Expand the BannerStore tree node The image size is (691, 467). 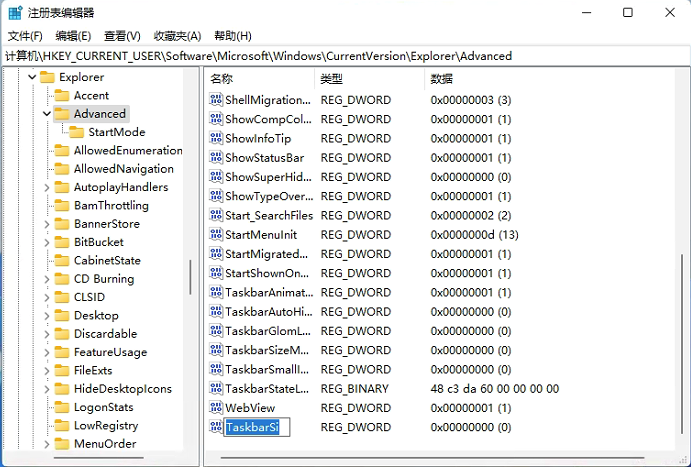point(47,224)
